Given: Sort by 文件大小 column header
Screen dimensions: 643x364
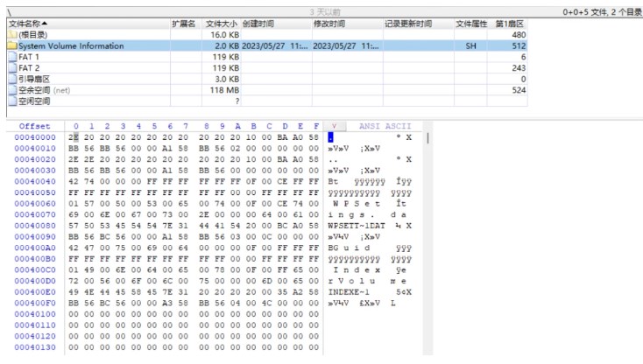Looking at the screenshot, I should [221, 24].
